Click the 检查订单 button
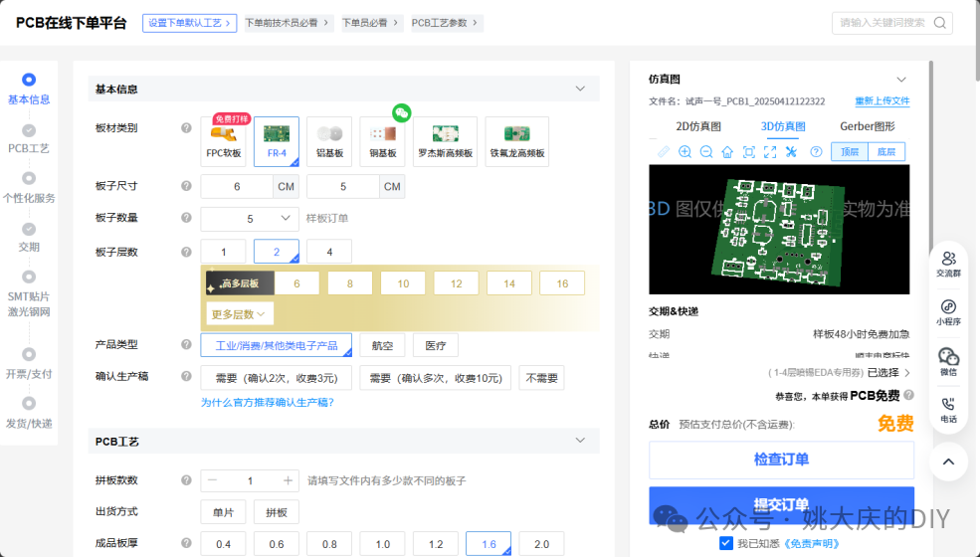980x557 pixels. 781,460
